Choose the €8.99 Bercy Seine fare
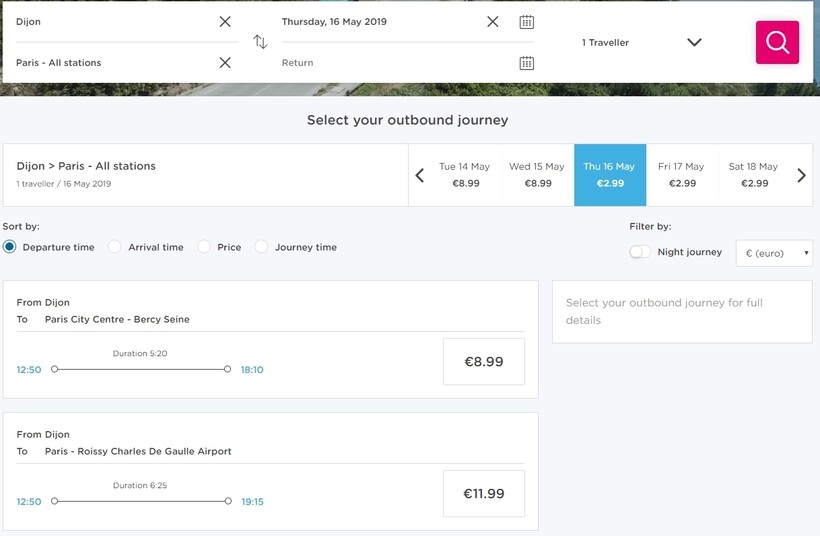Image resolution: width=820 pixels, height=536 pixels. pos(483,362)
